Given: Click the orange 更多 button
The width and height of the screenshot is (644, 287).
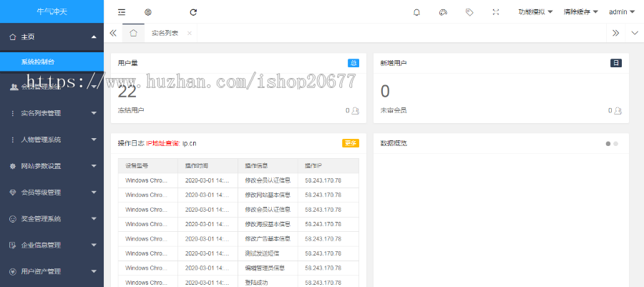Looking at the screenshot, I should click(x=351, y=143).
